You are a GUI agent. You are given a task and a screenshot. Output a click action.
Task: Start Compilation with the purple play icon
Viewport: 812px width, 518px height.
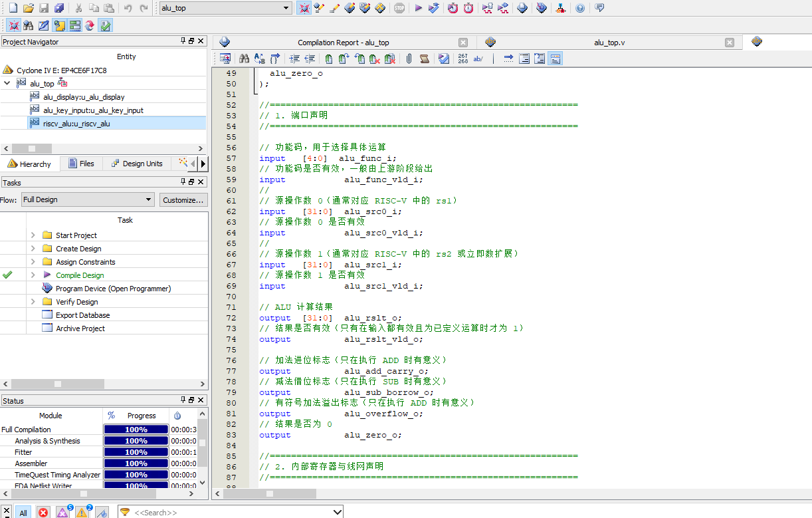click(x=419, y=8)
